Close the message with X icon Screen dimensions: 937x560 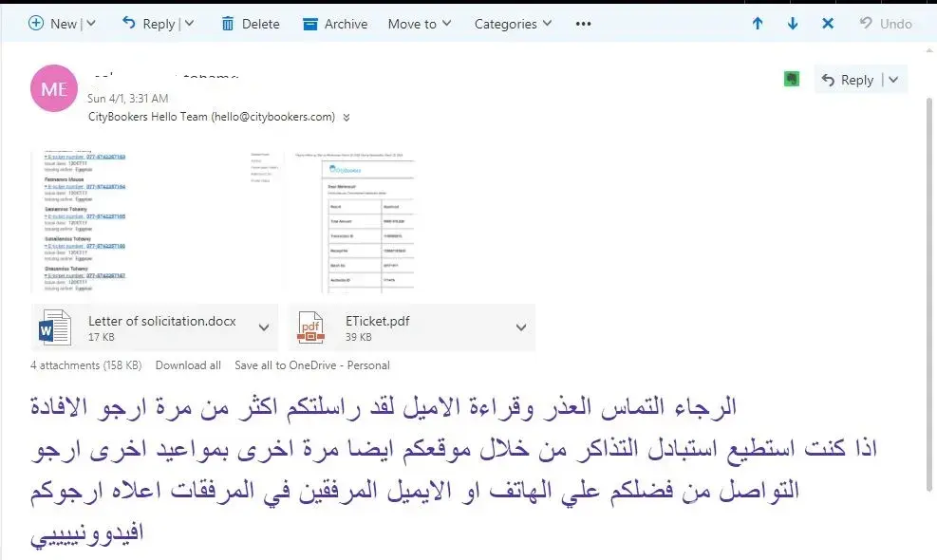tap(828, 24)
